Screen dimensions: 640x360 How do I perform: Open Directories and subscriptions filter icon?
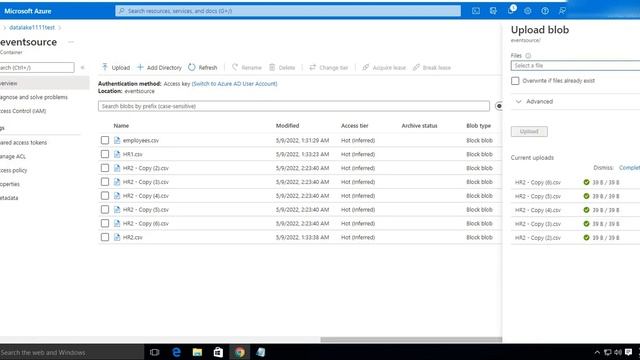(x=493, y=11)
